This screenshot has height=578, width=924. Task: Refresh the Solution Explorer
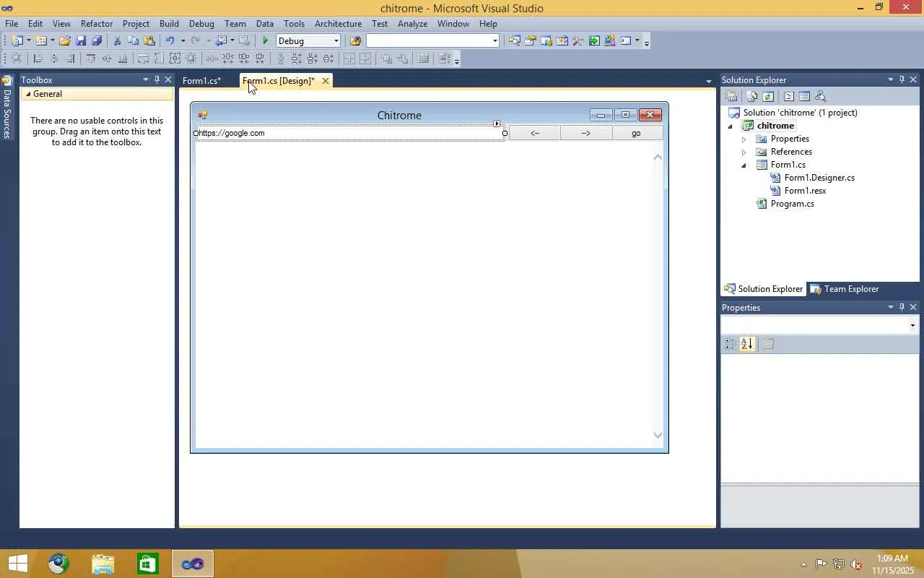coord(768,97)
